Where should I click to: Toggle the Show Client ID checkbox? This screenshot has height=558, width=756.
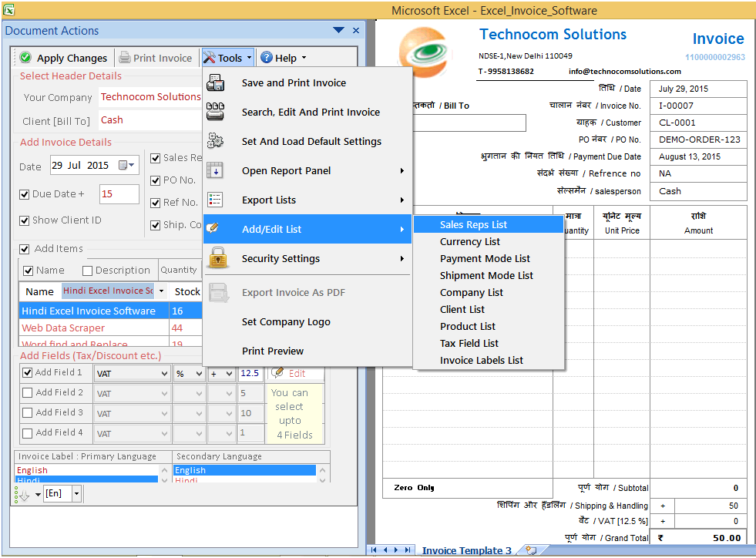tap(25, 220)
